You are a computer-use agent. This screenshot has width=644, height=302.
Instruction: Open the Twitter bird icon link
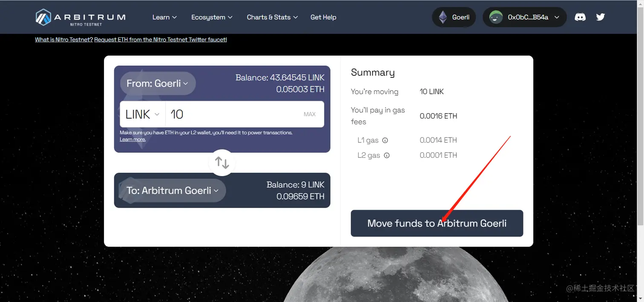pyautogui.click(x=601, y=17)
